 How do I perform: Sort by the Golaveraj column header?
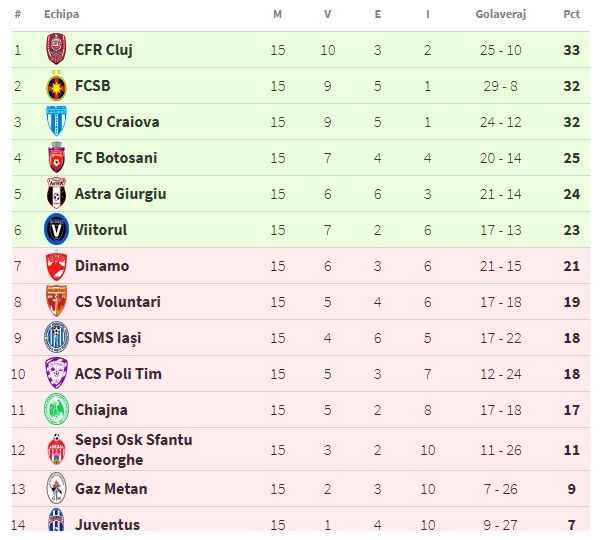coord(500,15)
